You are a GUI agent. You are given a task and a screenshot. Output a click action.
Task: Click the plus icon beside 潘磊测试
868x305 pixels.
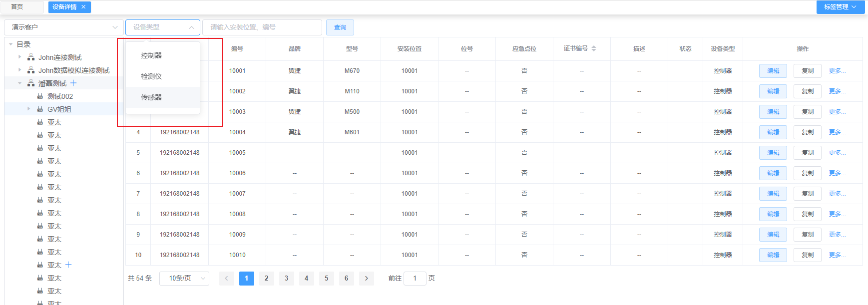[73, 83]
